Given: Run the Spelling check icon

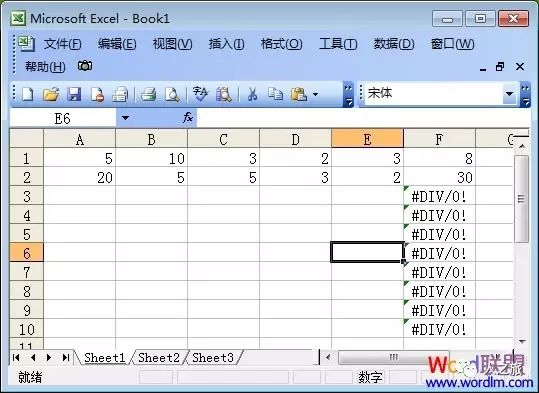Looking at the screenshot, I should click(200, 94).
